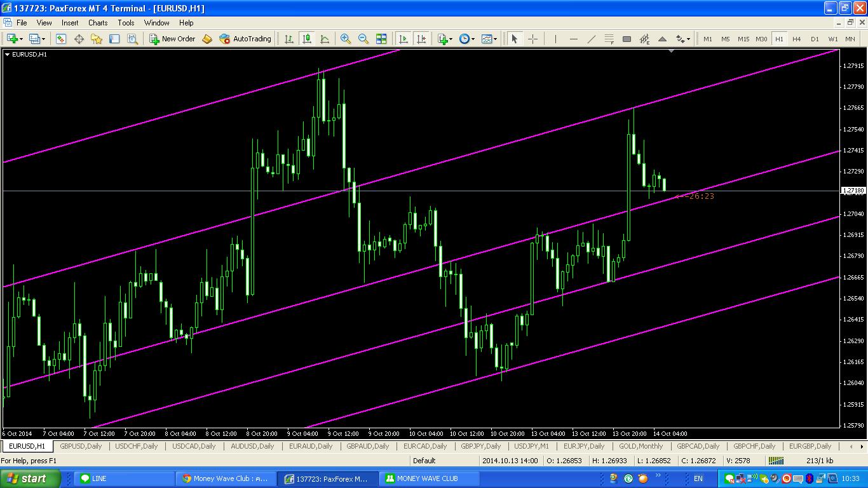Image resolution: width=868 pixels, height=488 pixels.
Task: Toggle chart shift
Action: click(x=421, y=39)
